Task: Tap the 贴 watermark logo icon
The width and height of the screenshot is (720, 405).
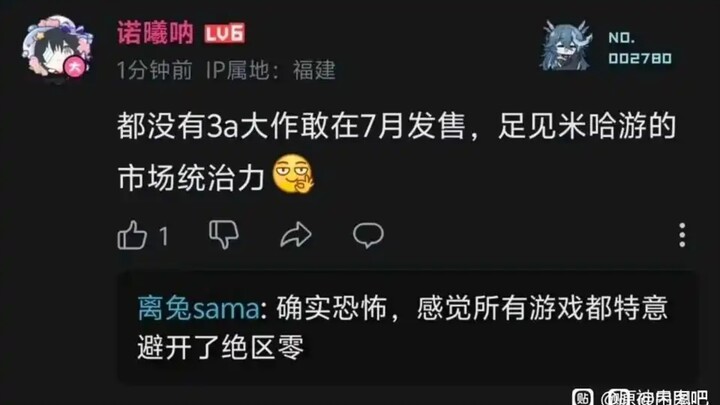Action: tap(583, 397)
